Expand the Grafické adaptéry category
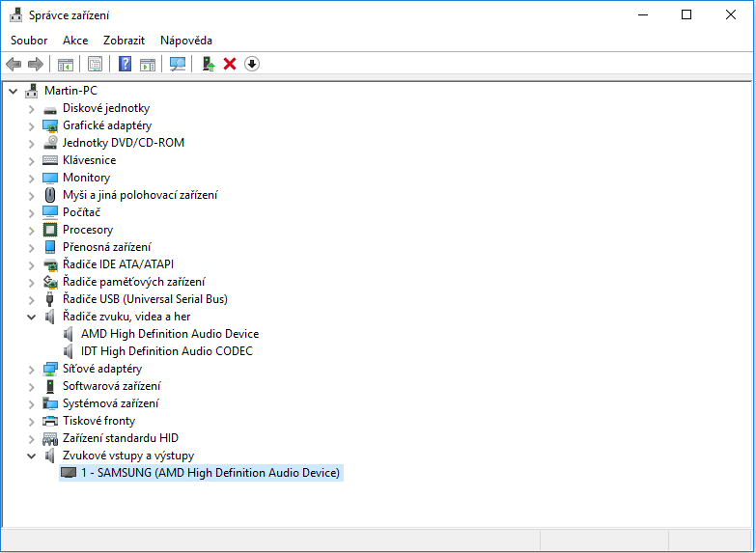The width and height of the screenshot is (756, 553). (x=31, y=126)
